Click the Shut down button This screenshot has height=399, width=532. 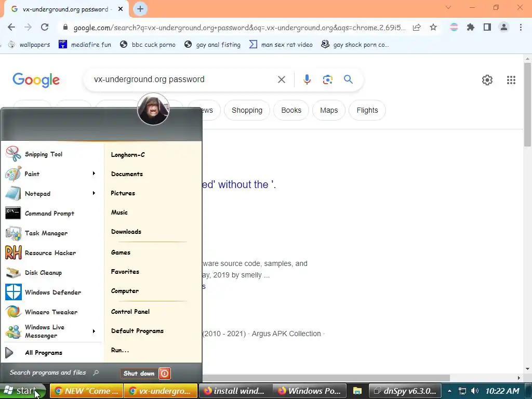click(x=139, y=374)
